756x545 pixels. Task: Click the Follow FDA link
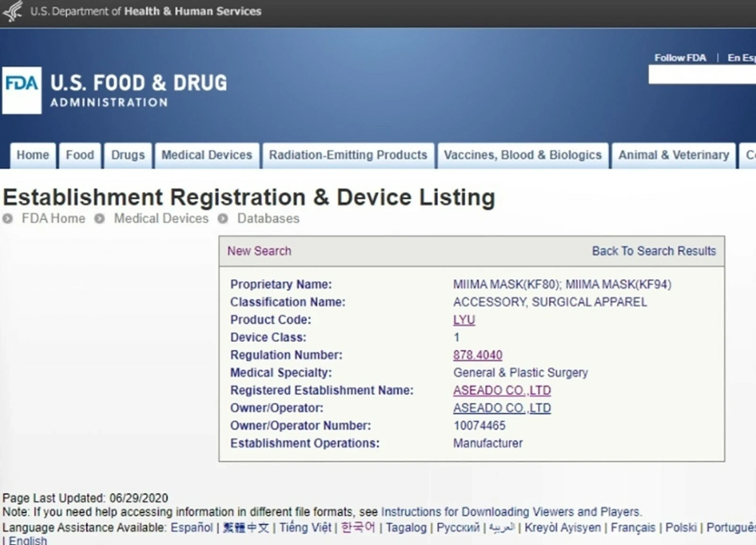(680, 58)
